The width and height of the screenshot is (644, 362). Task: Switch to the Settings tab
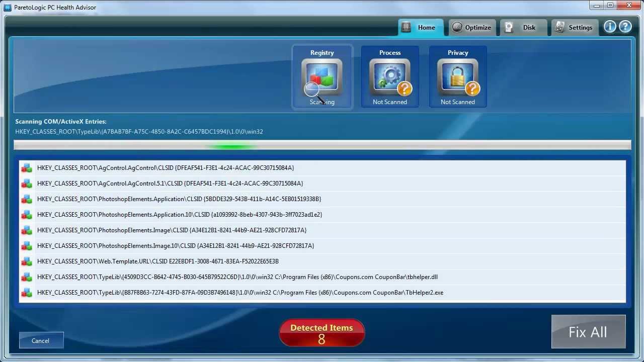coord(575,28)
